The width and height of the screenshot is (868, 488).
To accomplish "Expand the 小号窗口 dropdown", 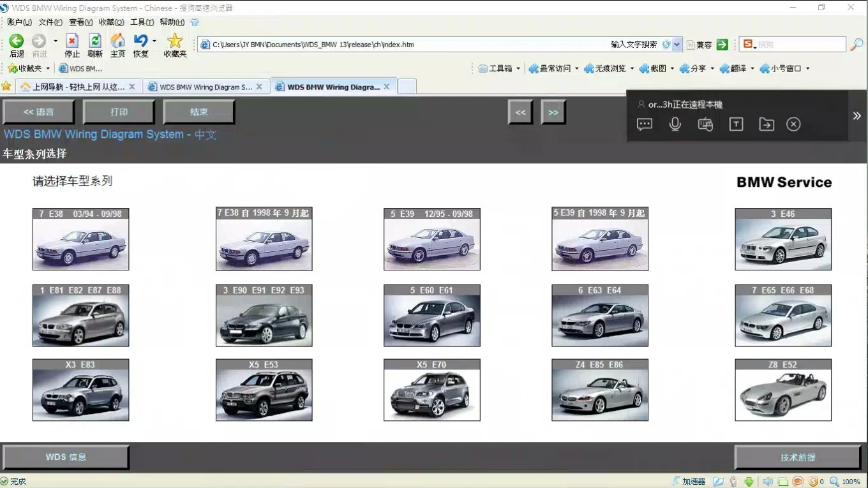I will pyautogui.click(x=807, y=68).
